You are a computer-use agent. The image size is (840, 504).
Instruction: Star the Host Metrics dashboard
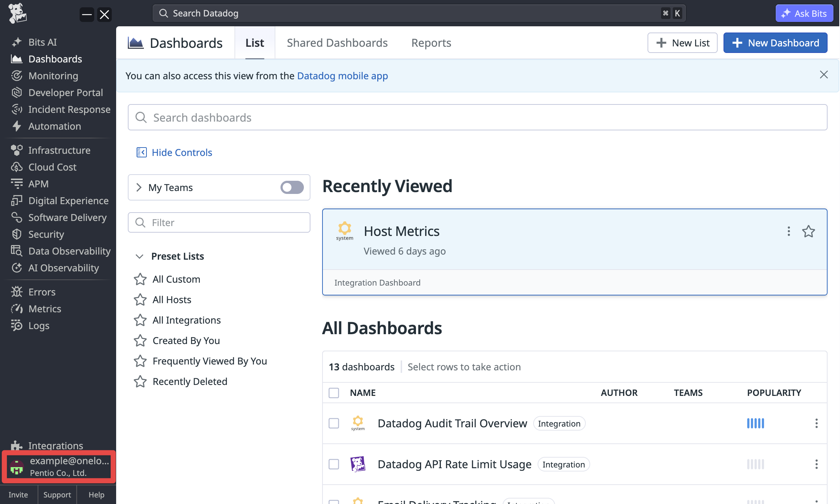(808, 231)
